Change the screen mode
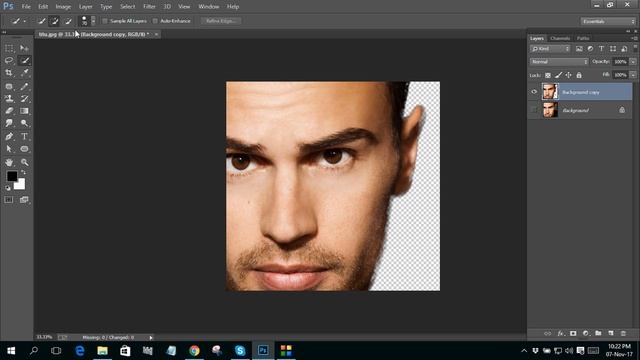This screenshot has height=360, width=640. pyautogui.click(x=24, y=200)
